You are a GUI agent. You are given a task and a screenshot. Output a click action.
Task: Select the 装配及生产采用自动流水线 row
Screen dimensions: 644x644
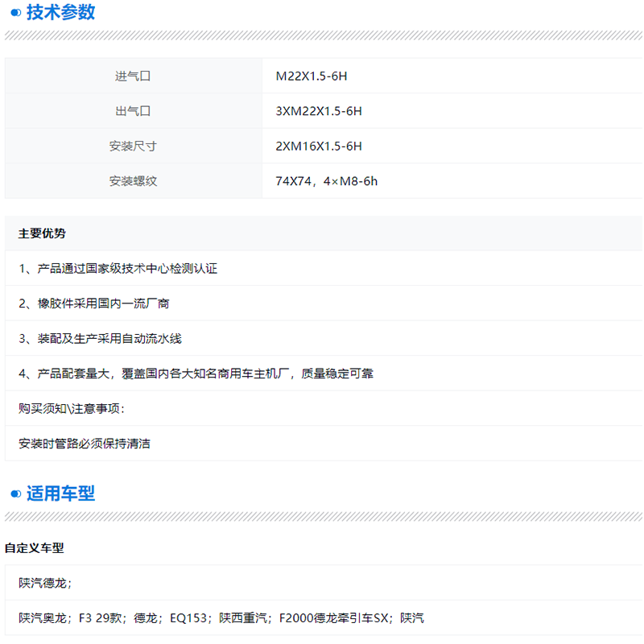click(101, 339)
